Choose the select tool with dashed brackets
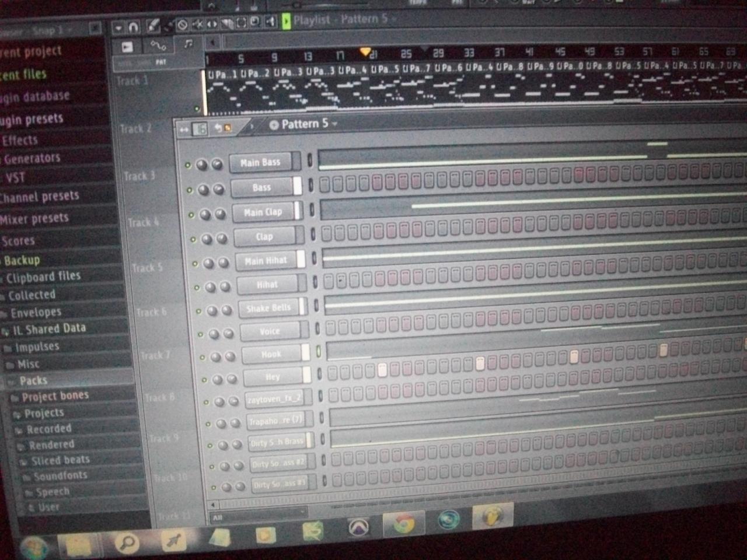This screenshot has width=747, height=560. [241, 23]
